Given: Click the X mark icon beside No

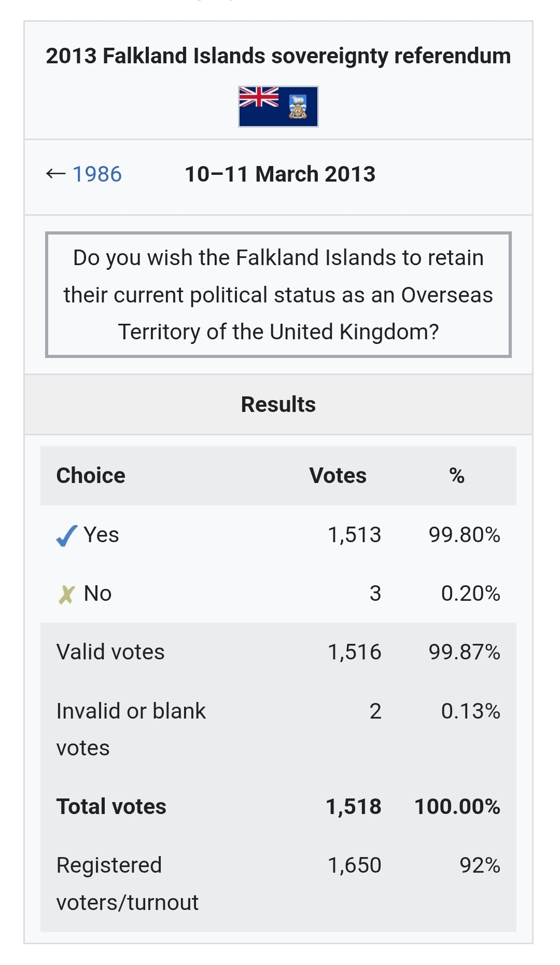Looking at the screenshot, I should pos(66,595).
